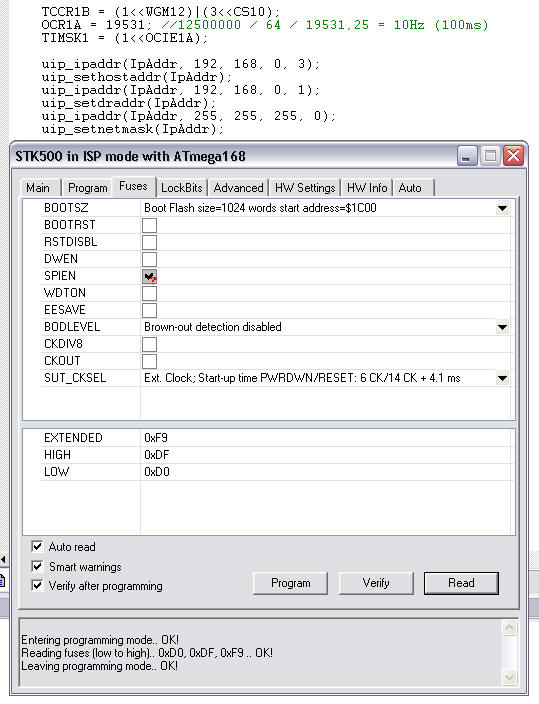Click 'Reading fuses (low to high)' log line
This screenshot has height=704, width=539.
[147, 653]
